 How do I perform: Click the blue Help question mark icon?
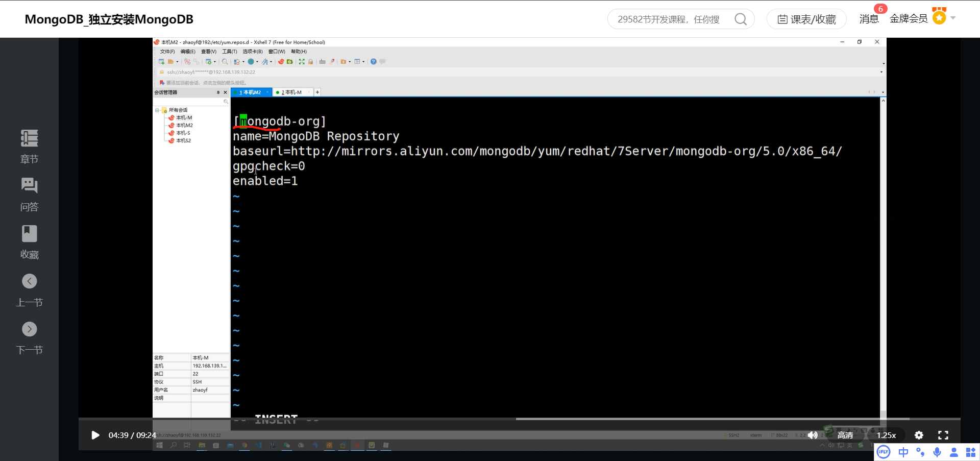point(373,62)
